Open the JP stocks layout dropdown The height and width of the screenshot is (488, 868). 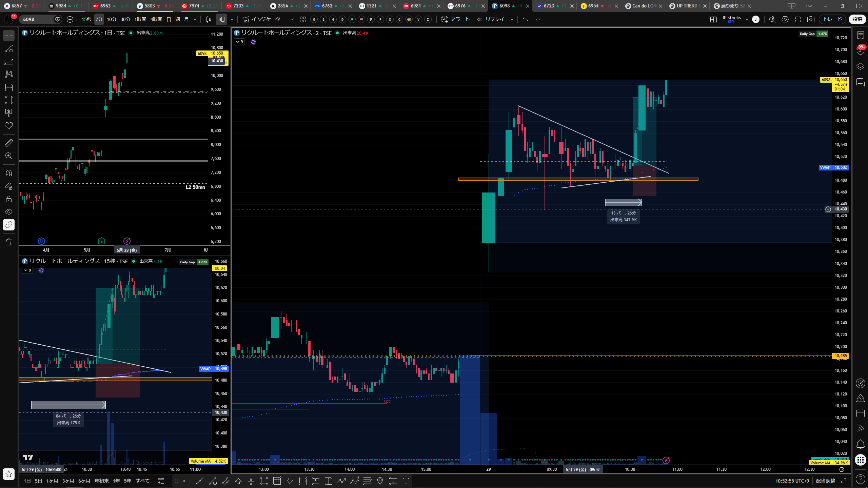click(734, 19)
